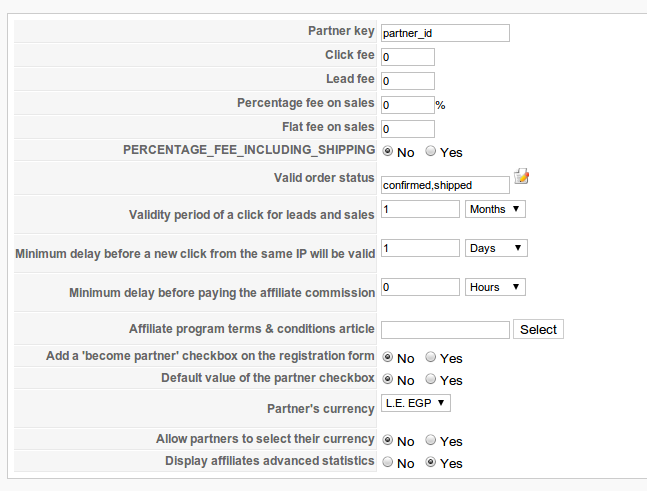This screenshot has height=491, width=647.
Task: Choose Yes for default partner checkbox value
Action: click(x=431, y=380)
